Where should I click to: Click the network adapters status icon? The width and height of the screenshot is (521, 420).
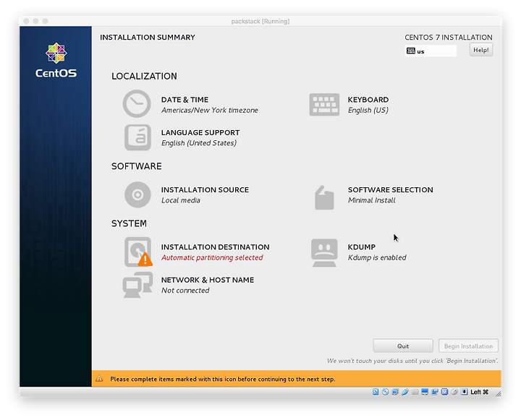(395, 392)
